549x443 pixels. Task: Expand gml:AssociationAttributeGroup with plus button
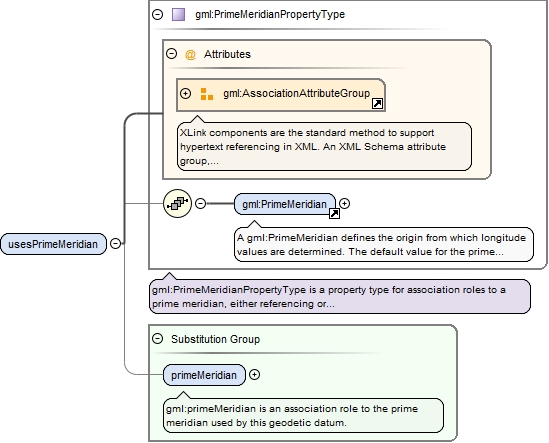[x=185, y=94]
